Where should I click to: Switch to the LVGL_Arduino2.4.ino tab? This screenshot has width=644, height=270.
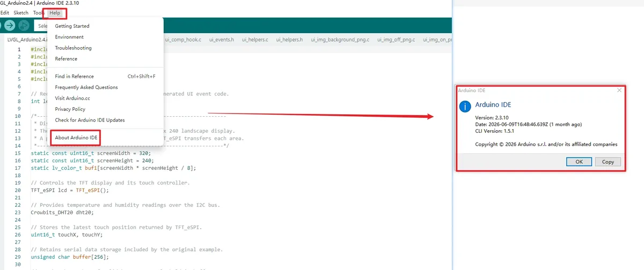pyautogui.click(x=26, y=40)
